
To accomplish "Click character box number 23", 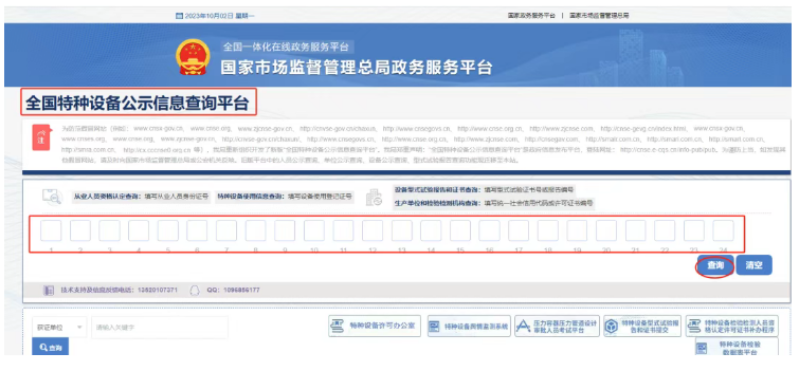I will point(694,231).
